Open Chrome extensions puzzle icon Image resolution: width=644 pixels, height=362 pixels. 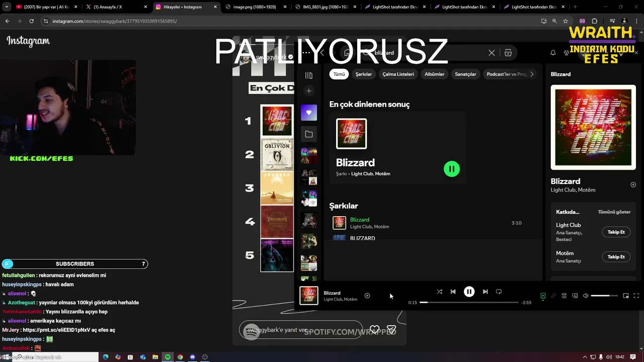(594, 21)
